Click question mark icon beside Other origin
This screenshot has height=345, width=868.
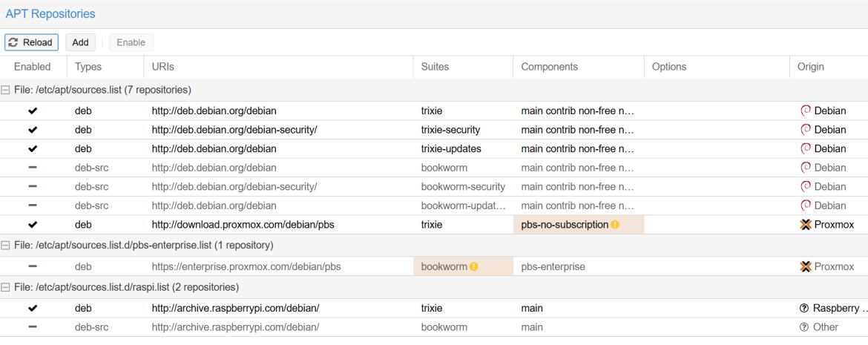point(804,327)
